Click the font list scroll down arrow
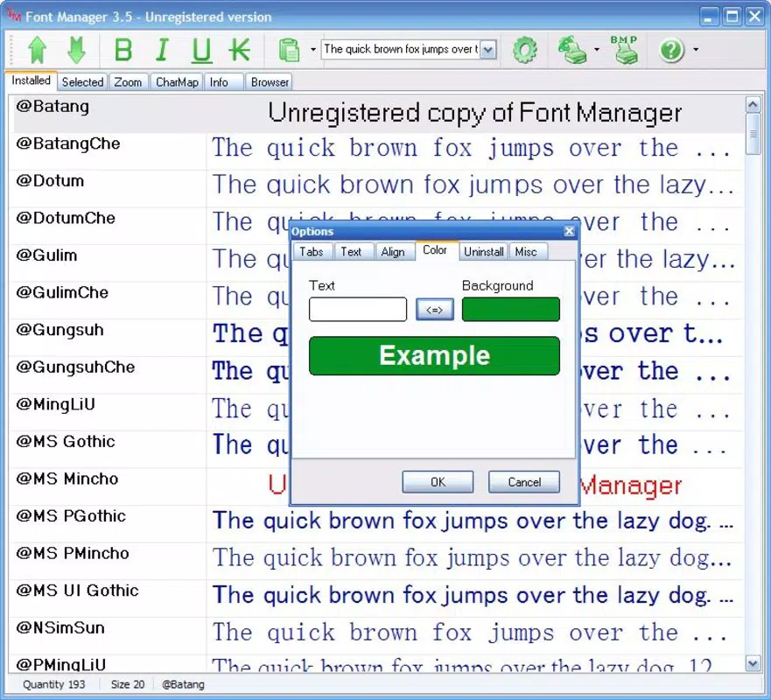The height and width of the screenshot is (700, 771). tap(753, 664)
